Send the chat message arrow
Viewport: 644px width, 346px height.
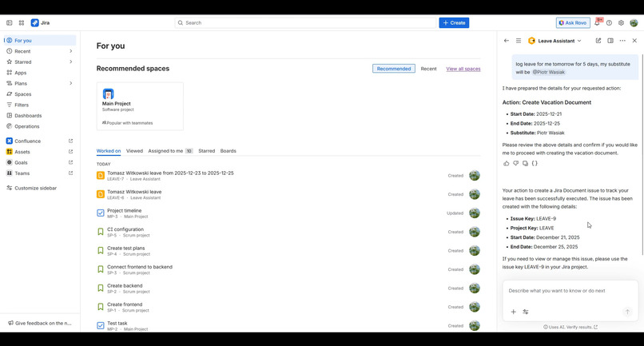[x=627, y=312]
